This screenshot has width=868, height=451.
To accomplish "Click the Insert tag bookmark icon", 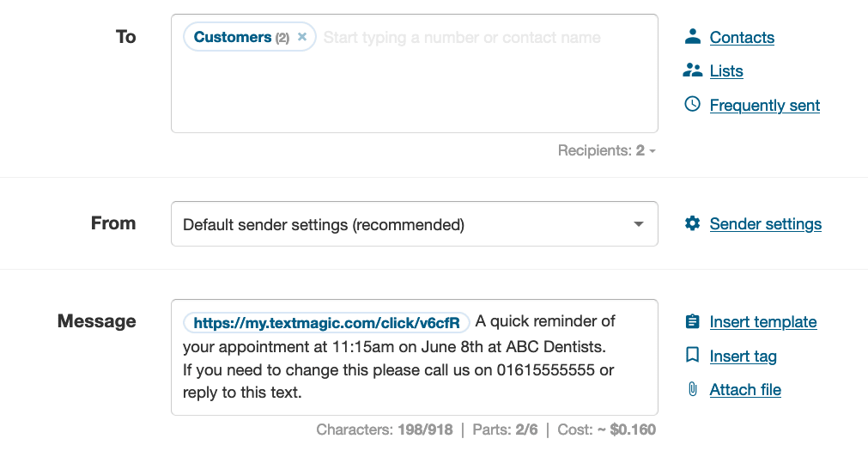I will pyautogui.click(x=692, y=355).
